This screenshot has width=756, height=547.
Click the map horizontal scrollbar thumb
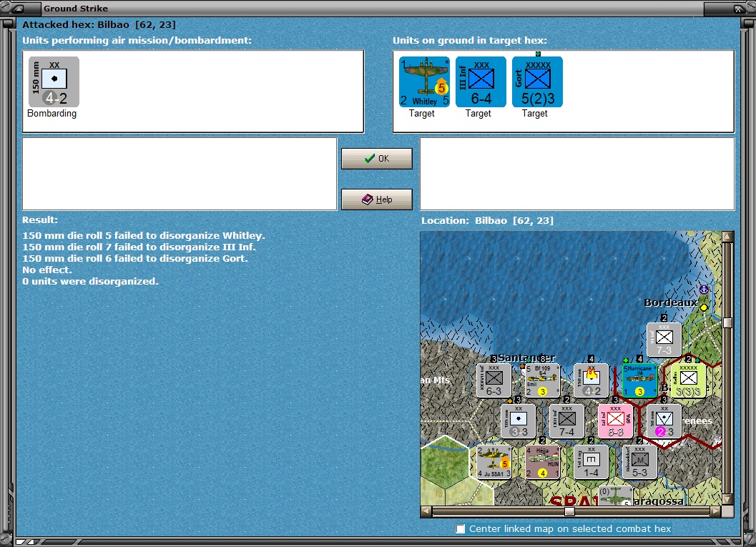pos(569,511)
